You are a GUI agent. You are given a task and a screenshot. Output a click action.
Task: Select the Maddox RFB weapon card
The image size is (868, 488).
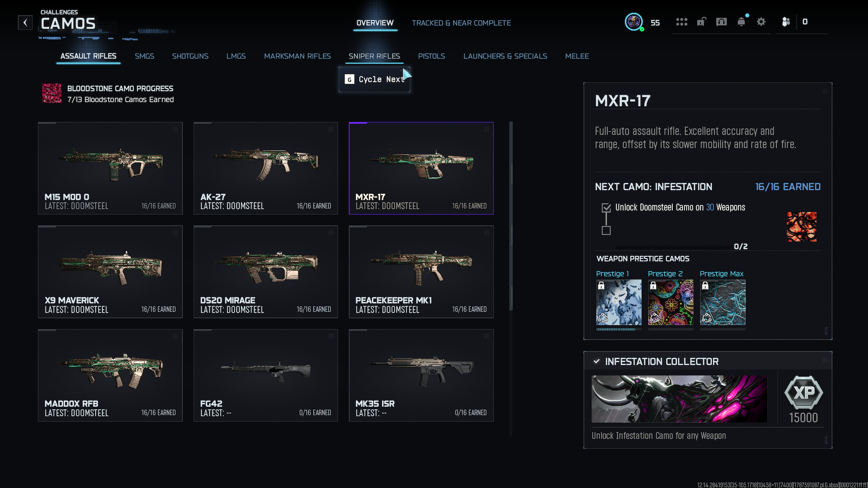click(x=110, y=375)
